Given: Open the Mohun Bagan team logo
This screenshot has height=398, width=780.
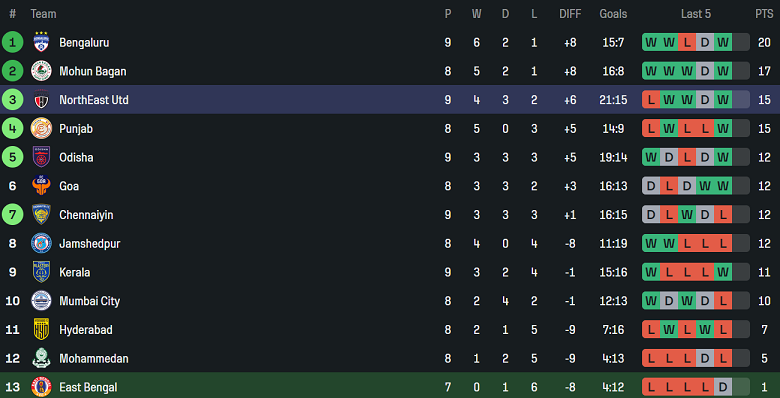Looking at the screenshot, I should point(41,71).
